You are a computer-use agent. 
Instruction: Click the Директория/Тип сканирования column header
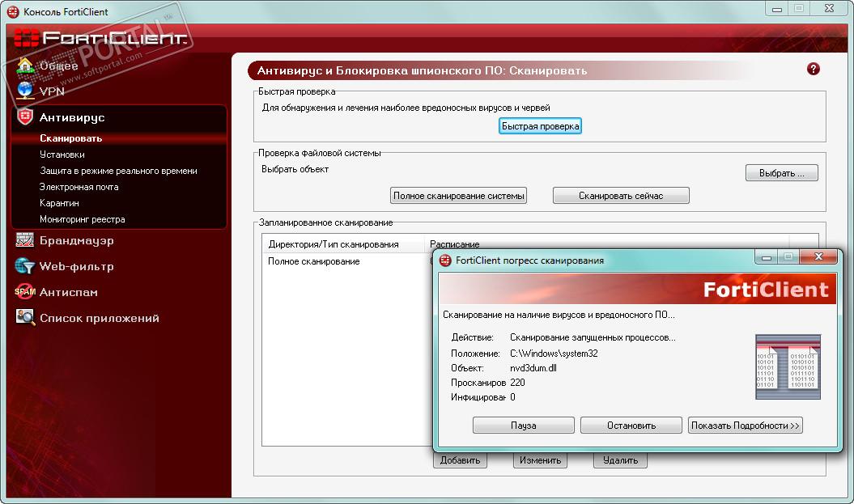[x=343, y=244]
